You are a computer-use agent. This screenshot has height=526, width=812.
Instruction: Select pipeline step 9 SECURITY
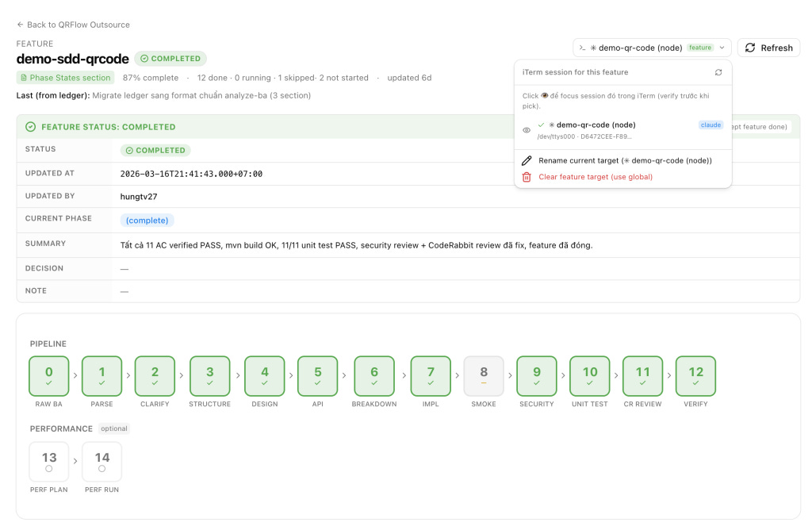[x=537, y=376]
